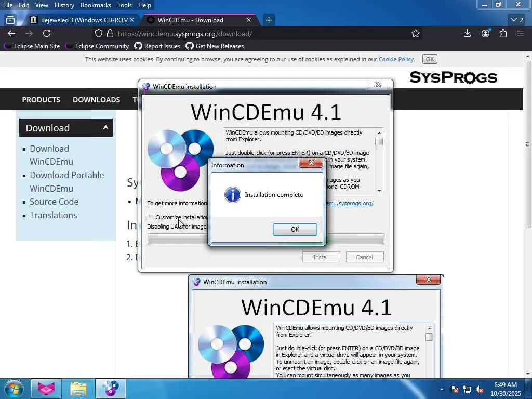
Task: Select the WinCDEmu - Download tab
Action: click(200, 20)
